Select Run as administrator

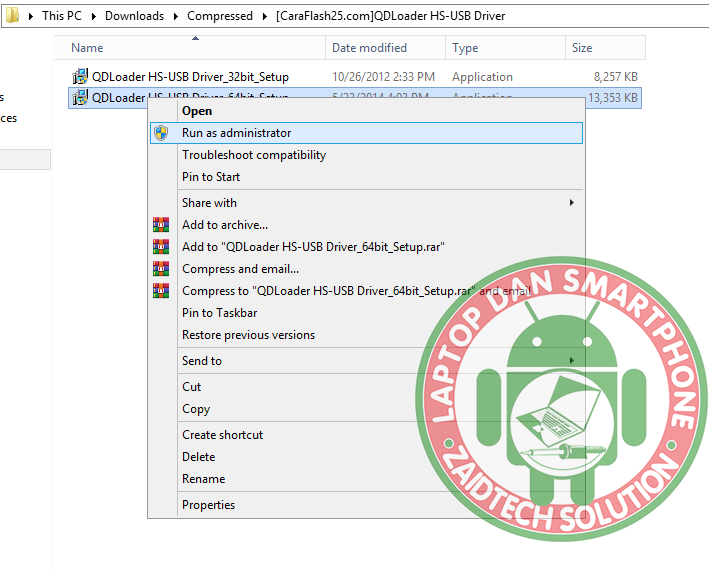click(x=366, y=133)
